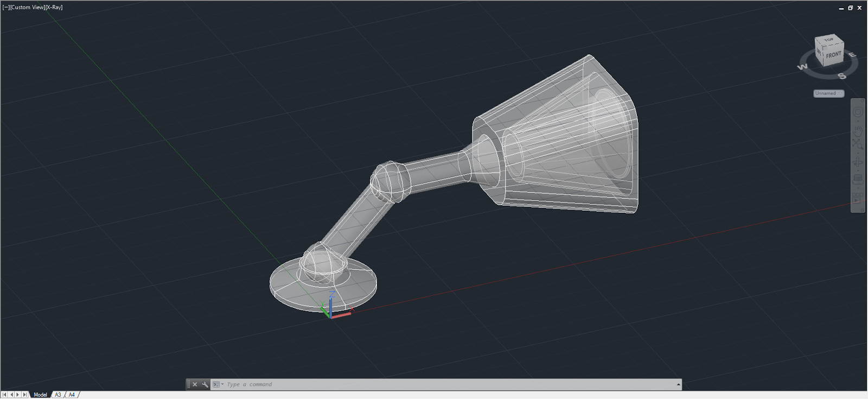Open the recent commands list
The height and width of the screenshot is (399, 868).
(218, 384)
